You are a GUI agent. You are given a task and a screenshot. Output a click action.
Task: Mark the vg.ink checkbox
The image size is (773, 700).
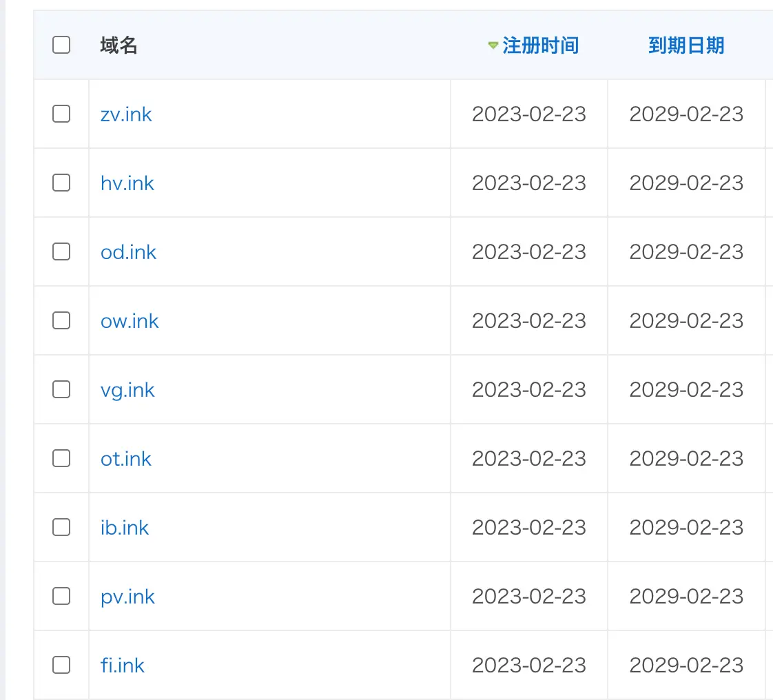pyautogui.click(x=61, y=389)
